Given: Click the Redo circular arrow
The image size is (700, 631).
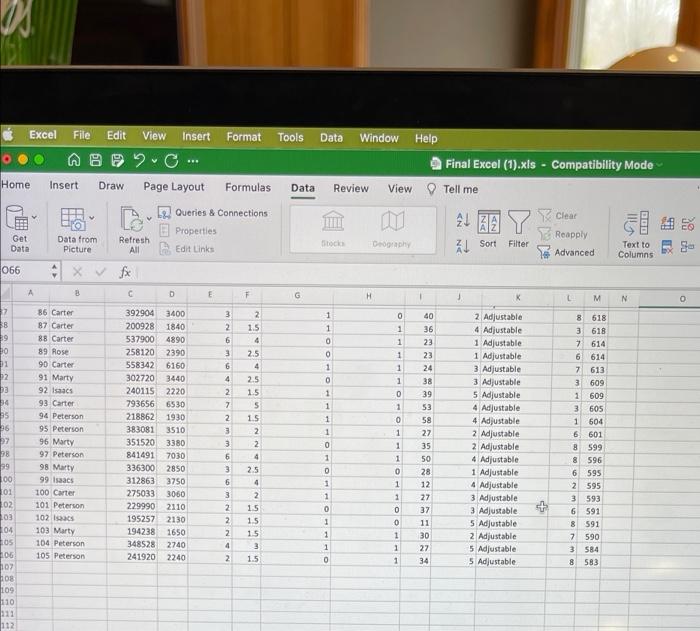Looking at the screenshot, I should click(171, 161).
